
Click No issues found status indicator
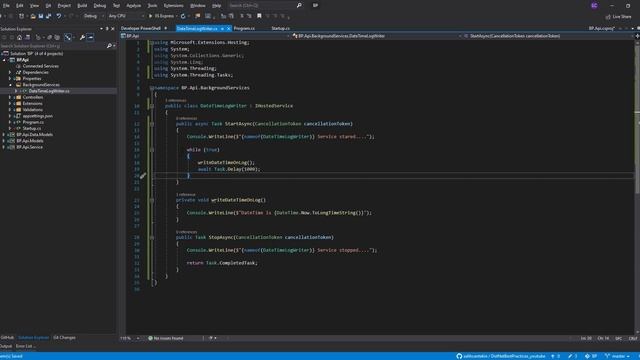point(166,338)
